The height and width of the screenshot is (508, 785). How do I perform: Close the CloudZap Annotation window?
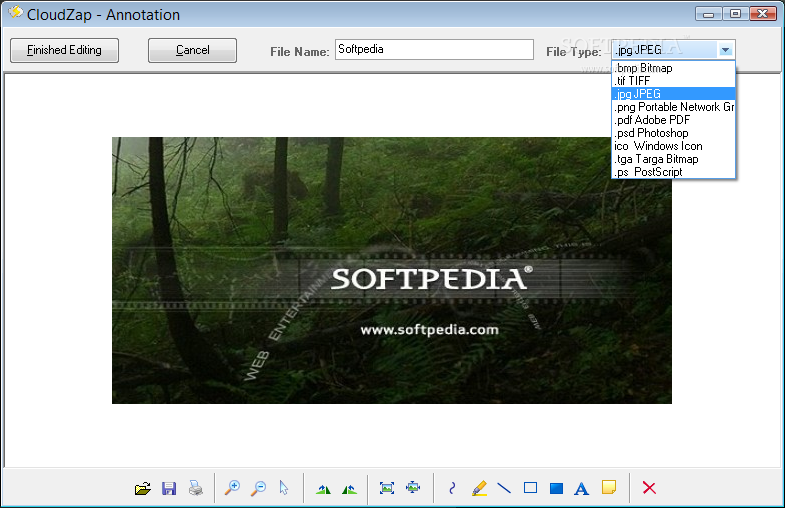[763, 14]
